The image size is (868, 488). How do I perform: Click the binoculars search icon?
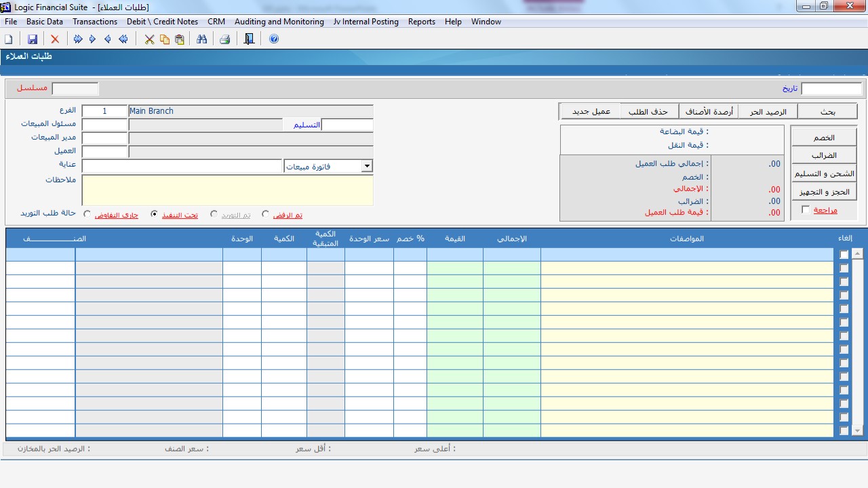[201, 39]
